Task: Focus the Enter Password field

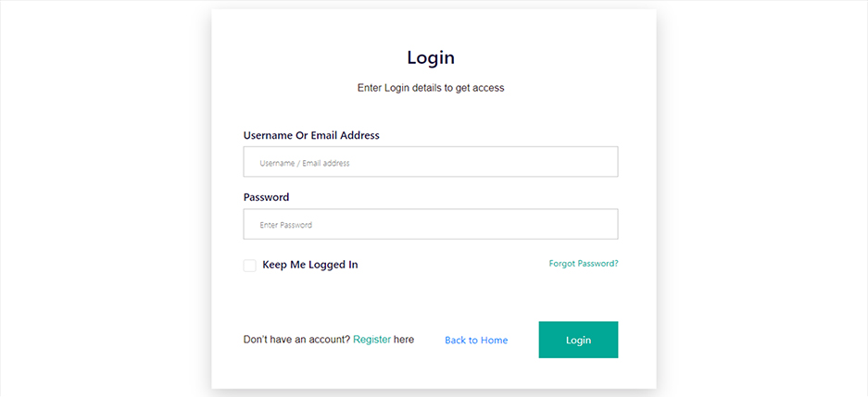Action: pyautogui.click(x=430, y=224)
